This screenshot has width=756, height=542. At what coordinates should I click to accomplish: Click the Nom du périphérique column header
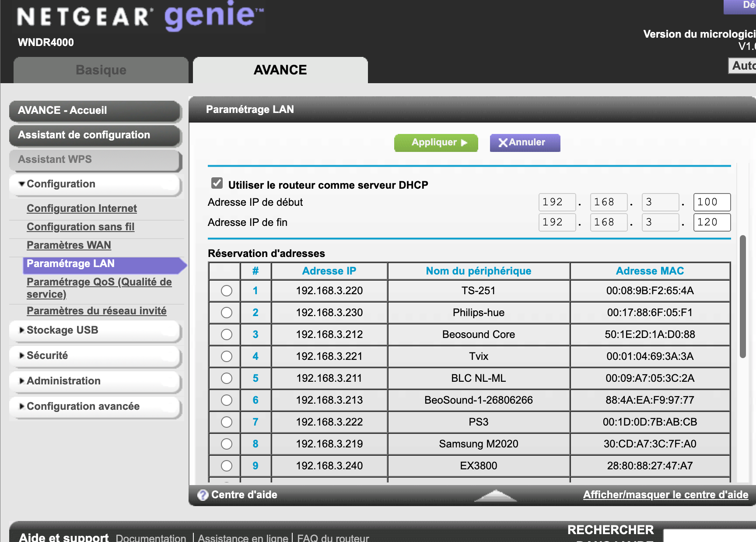(479, 271)
